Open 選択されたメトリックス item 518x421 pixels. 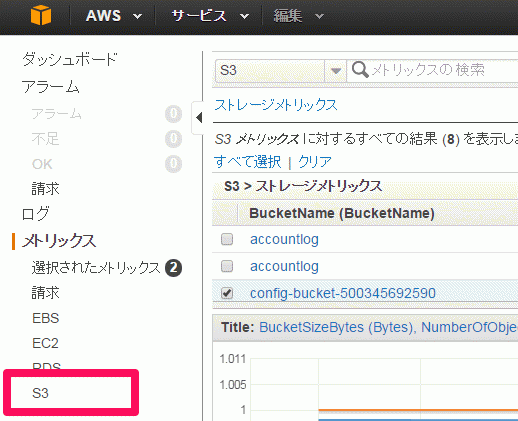[x=96, y=268]
